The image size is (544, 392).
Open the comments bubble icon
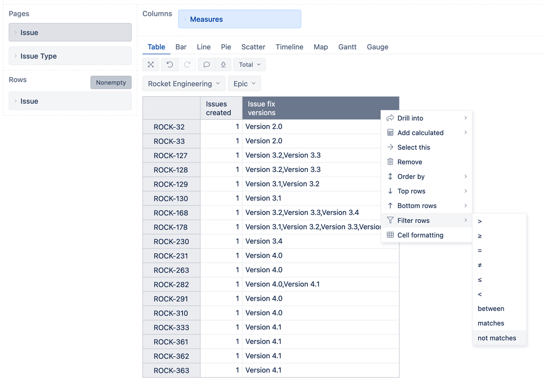click(x=206, y=64)
